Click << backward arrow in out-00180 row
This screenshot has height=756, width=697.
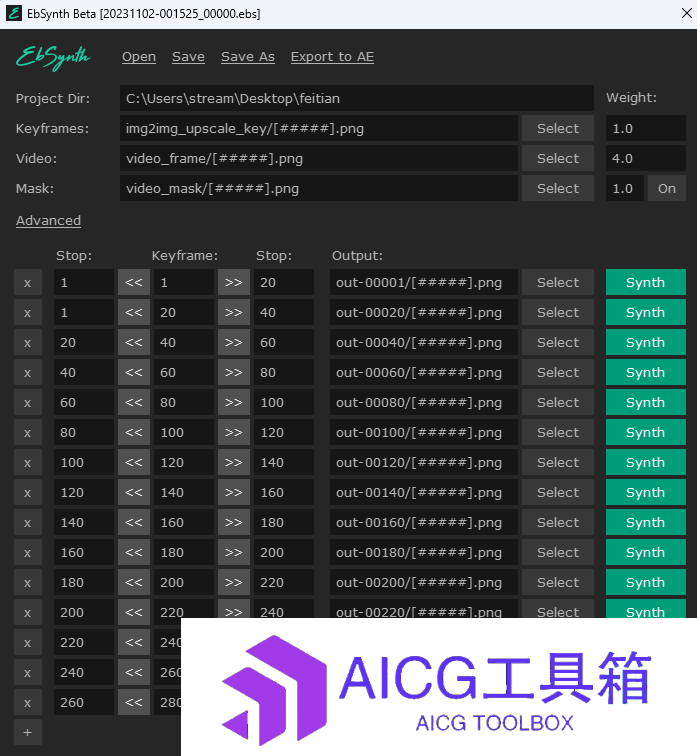coord(134,553)
